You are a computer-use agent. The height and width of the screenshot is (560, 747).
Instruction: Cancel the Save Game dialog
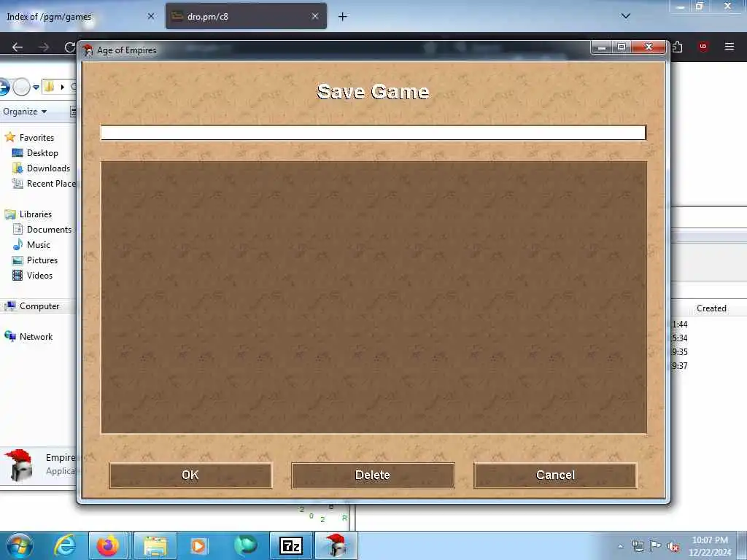point(555,475)
